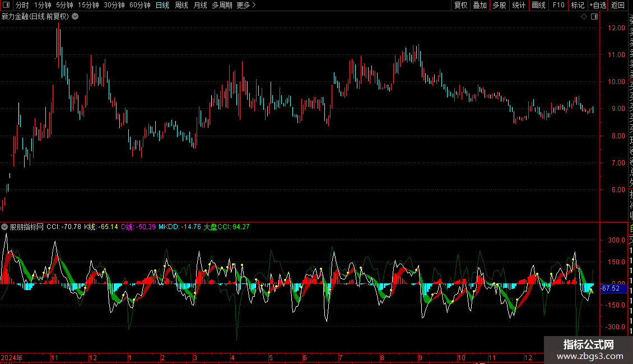This screenshot has width=633, height=364.
Task: Click the -150.0 indicator axis label
Action: pos(615,305)
